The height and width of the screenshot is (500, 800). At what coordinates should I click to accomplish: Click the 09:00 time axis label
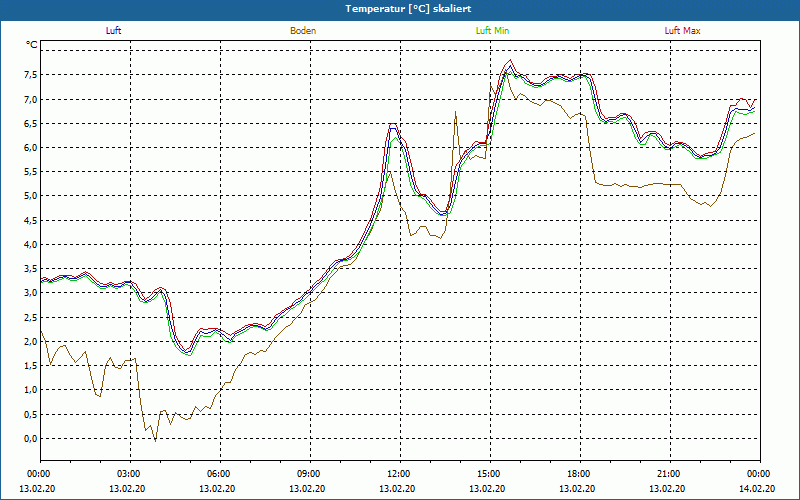tap(307, 474)
